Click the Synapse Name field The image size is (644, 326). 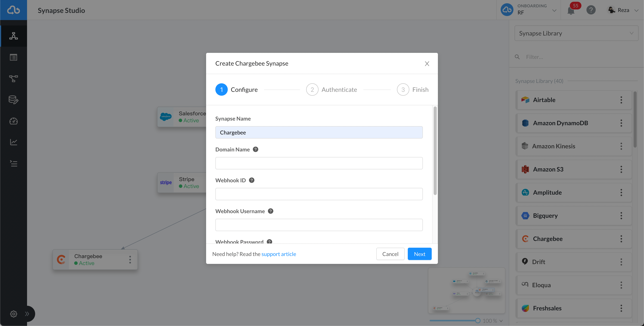coord(319,132)
